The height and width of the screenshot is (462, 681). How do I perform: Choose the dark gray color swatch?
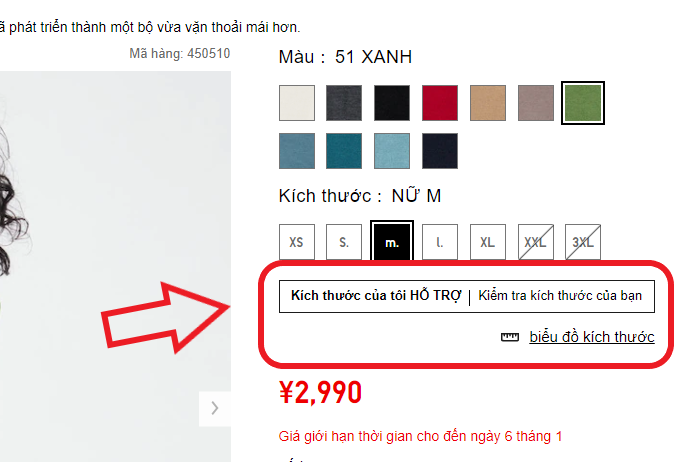click(x=344, y=103)
